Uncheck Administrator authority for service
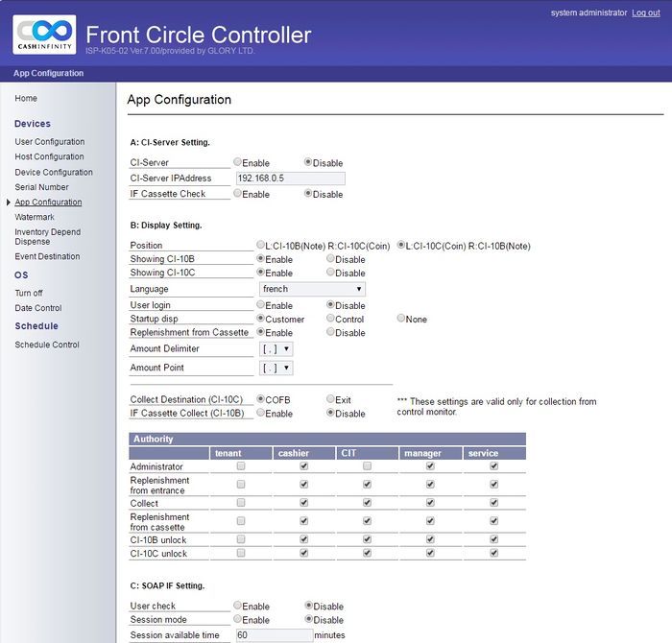 (x=493, y=465)
